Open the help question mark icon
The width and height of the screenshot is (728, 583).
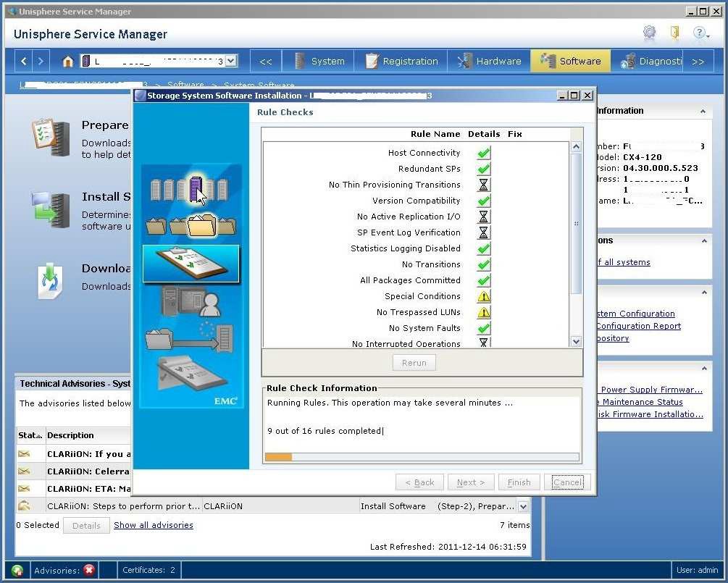pyautogui.click(x=699, y=33)
